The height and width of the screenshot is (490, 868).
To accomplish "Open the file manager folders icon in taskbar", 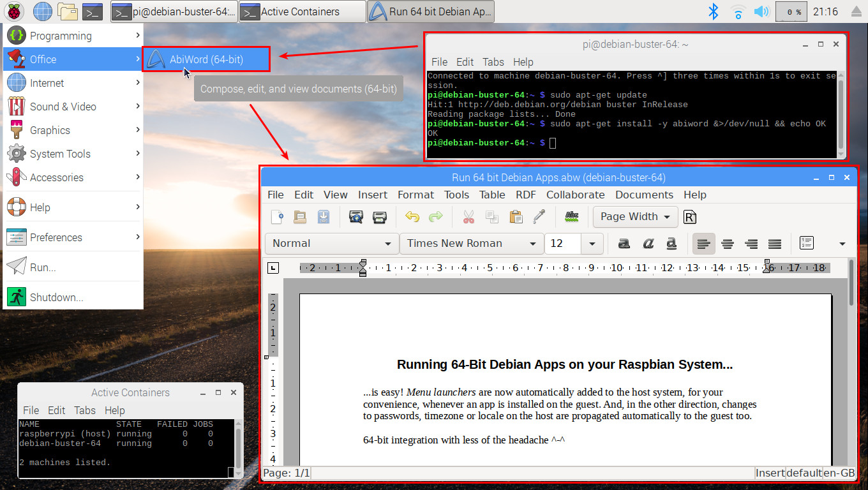I will 67,11.
